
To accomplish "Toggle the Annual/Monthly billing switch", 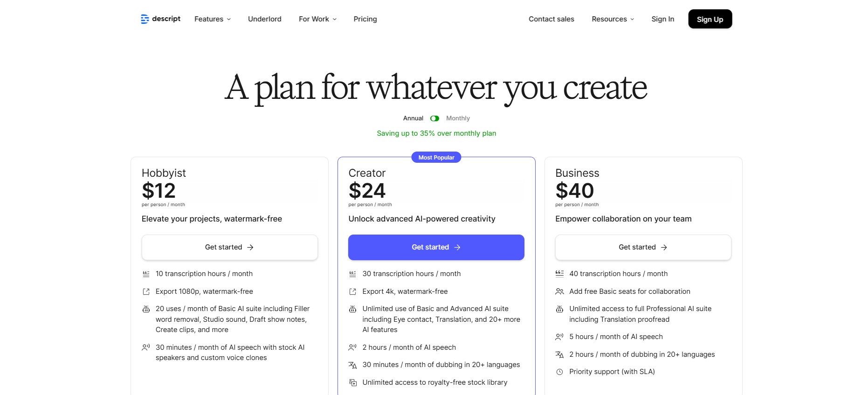I will [434, 118].
